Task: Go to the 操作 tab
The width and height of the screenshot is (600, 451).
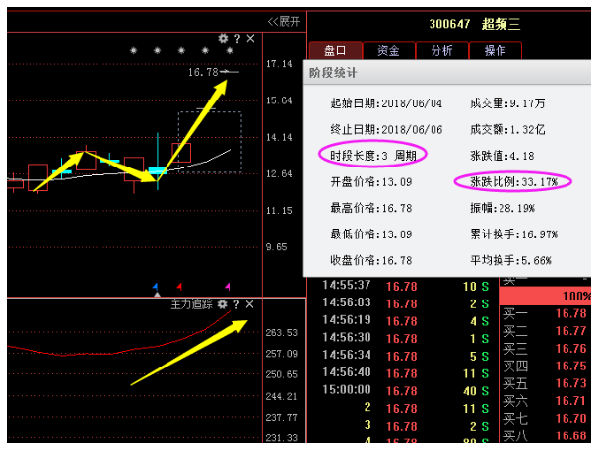Action: click(494, 50)
